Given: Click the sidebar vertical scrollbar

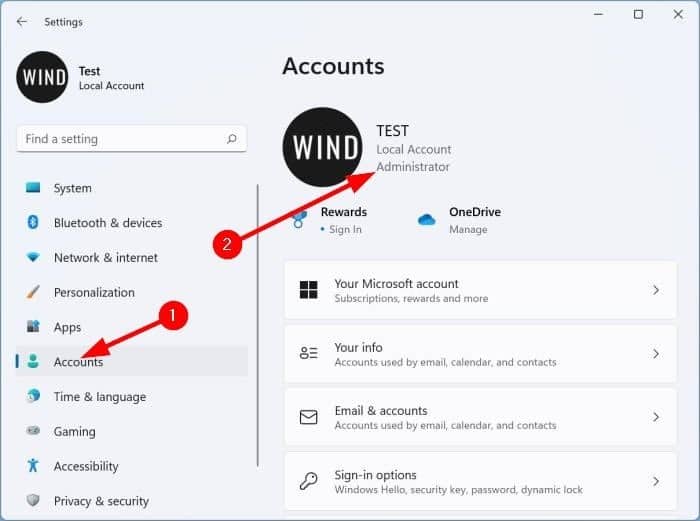Looking at the screenshot, I should [258, 325].
